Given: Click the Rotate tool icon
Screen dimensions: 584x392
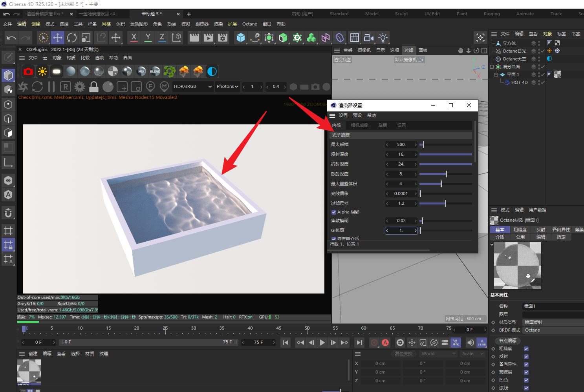Looking at the screenshot, I should pyautogui.click(x=72, y=38).
